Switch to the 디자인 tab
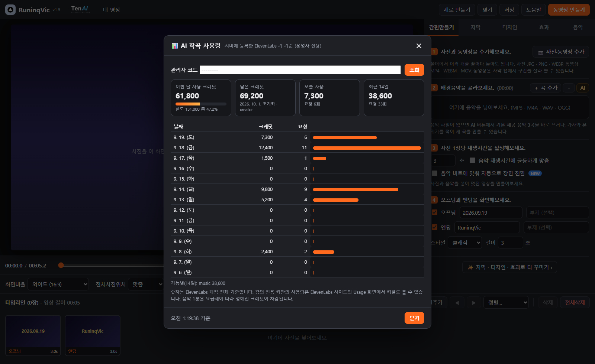 point(510,27)
